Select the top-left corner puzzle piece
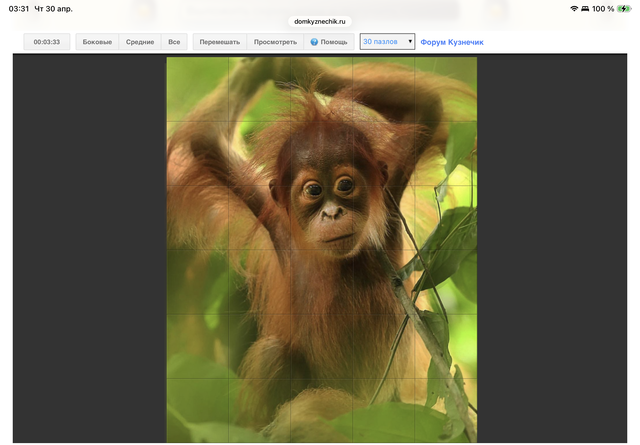The width and height of the screenshot is (640, 445). (197, 89)
